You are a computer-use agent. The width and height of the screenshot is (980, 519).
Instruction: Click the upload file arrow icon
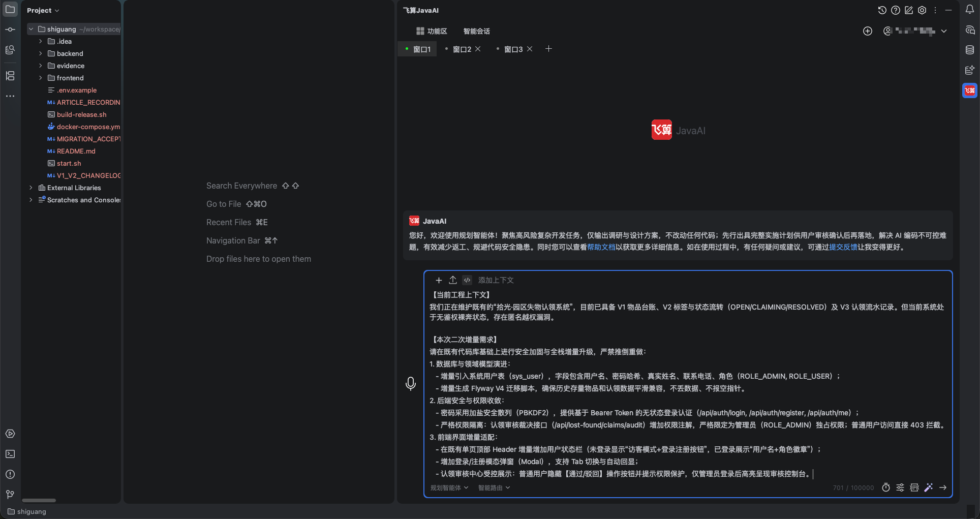coord(453,280)
